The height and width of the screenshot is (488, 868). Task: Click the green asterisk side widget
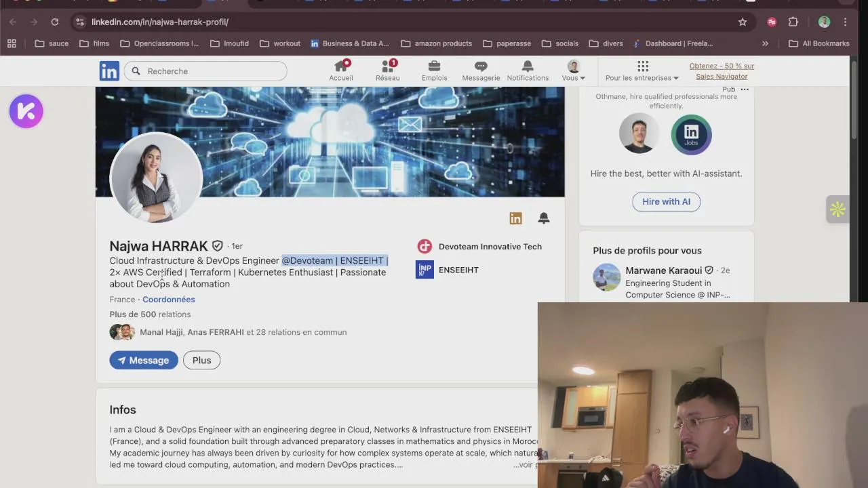837,209
